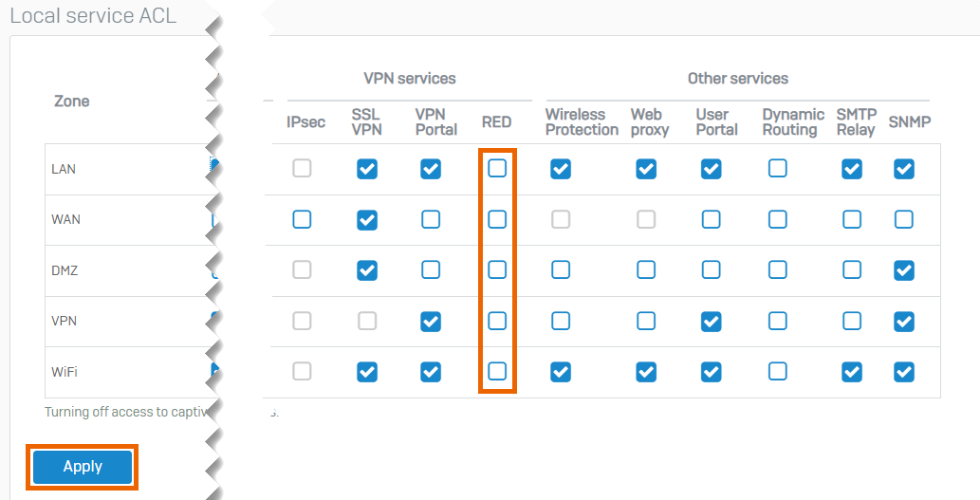The height and width of the screenshot is (500, 980).
Task: Check RED box for WiFi zone
Action: [497, 372]
